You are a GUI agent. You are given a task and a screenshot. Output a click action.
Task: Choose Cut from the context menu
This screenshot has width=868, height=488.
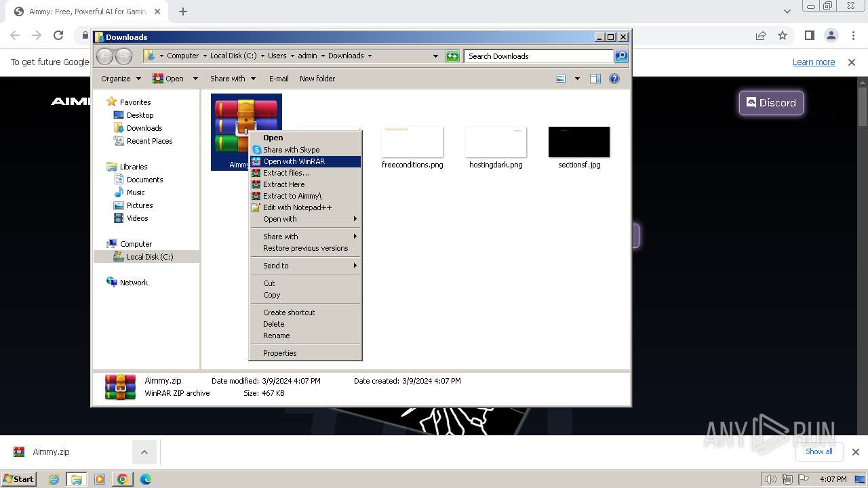(x=305, y=283)
